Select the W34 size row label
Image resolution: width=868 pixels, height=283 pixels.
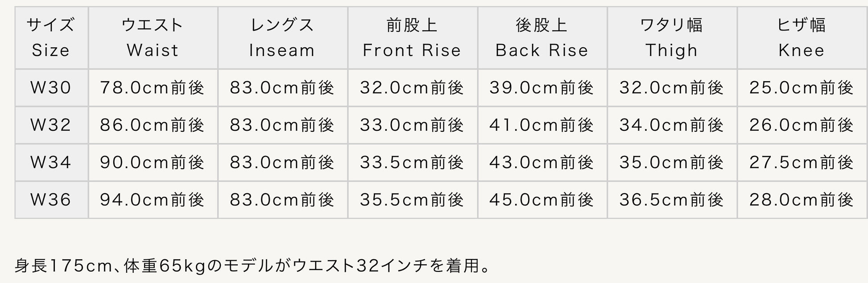pos(51,162)
